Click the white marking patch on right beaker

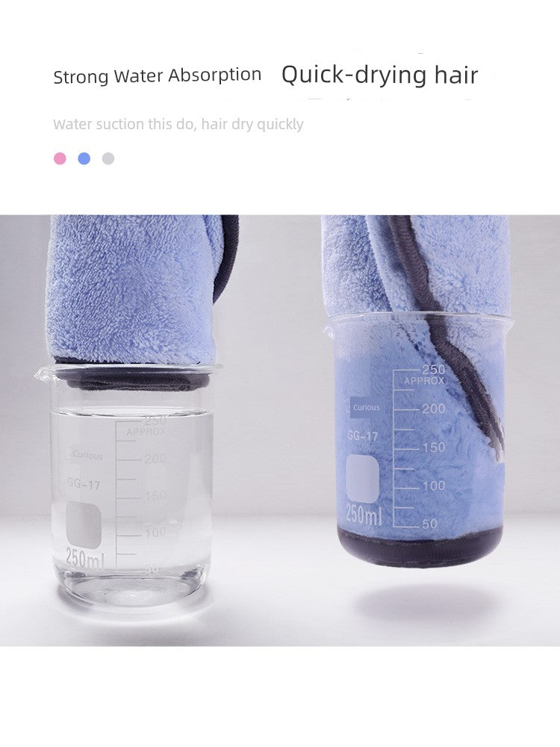[x=362, y=478]
